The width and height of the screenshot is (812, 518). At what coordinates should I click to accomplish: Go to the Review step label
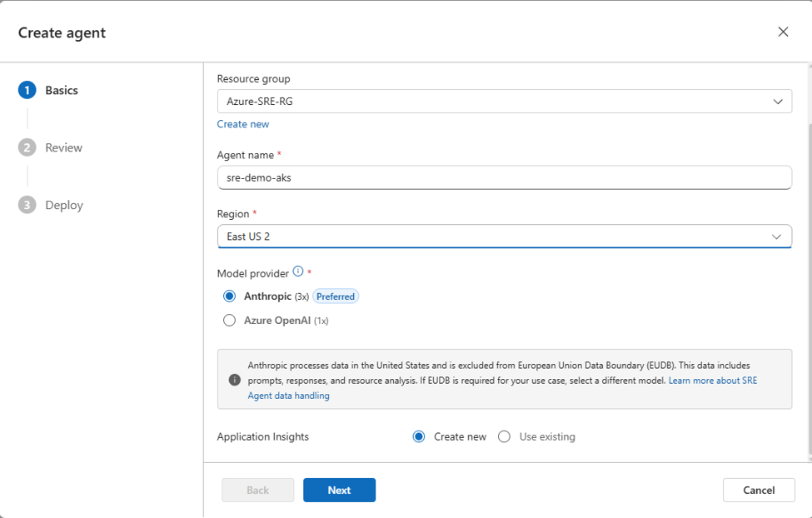click(63, 147)
